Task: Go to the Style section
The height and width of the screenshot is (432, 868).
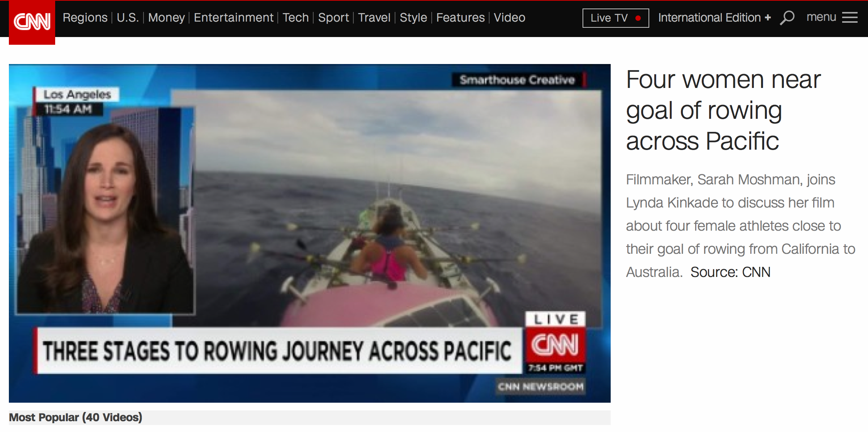Action: click(413, 18)
